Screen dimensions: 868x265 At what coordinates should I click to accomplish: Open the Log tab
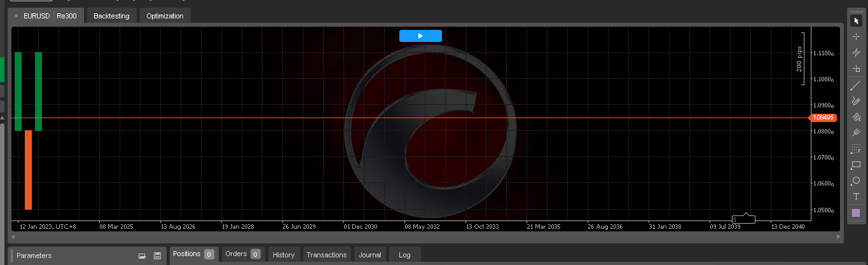404,255
